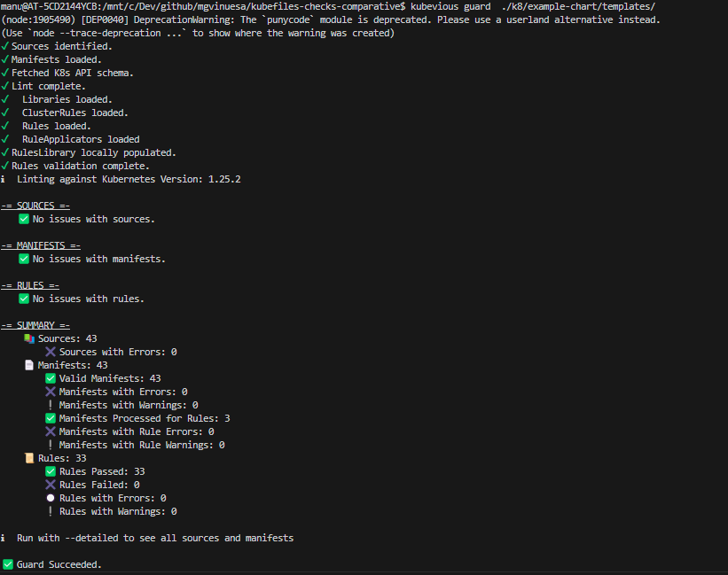Click the SOURCES section header

point(35,206)
